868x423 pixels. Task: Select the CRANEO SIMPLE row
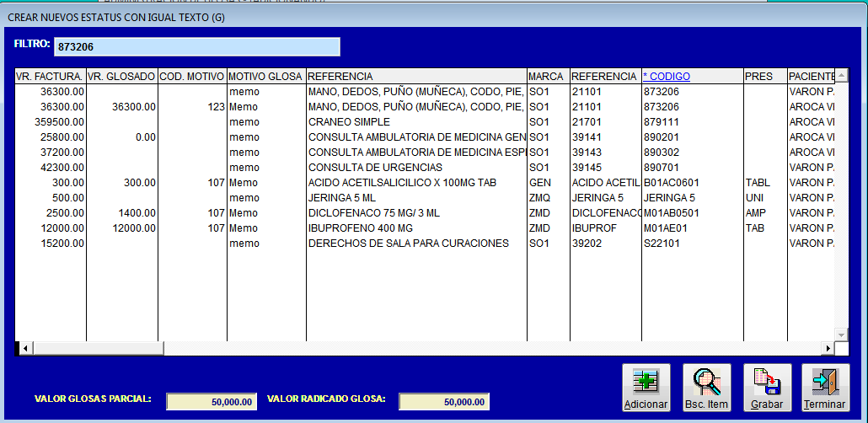pyautogui.click(x=424, y=122)
